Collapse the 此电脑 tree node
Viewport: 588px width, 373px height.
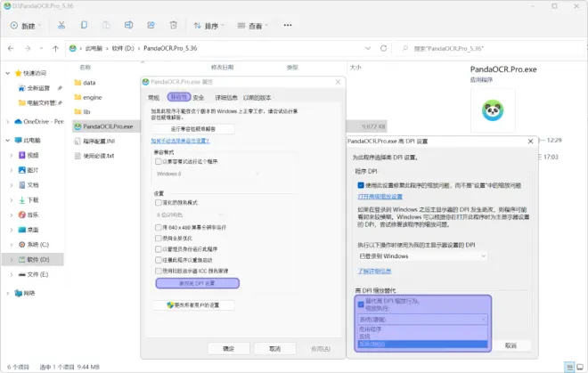7,140
